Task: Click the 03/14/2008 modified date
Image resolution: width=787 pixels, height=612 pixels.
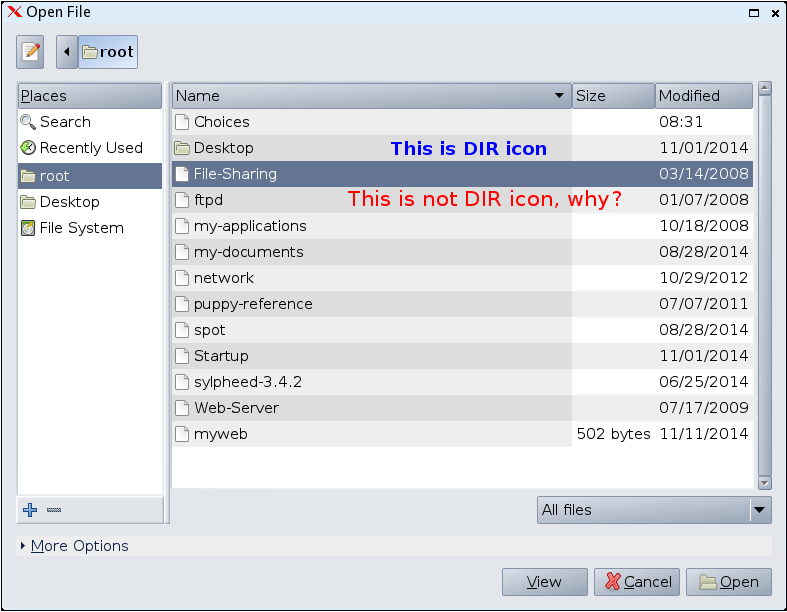Action: (704, 174)
